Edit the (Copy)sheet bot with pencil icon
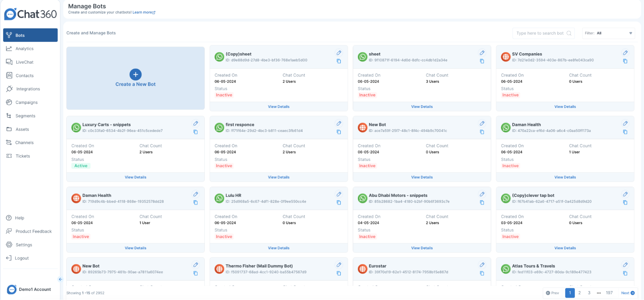 click(x=339, y=53)
